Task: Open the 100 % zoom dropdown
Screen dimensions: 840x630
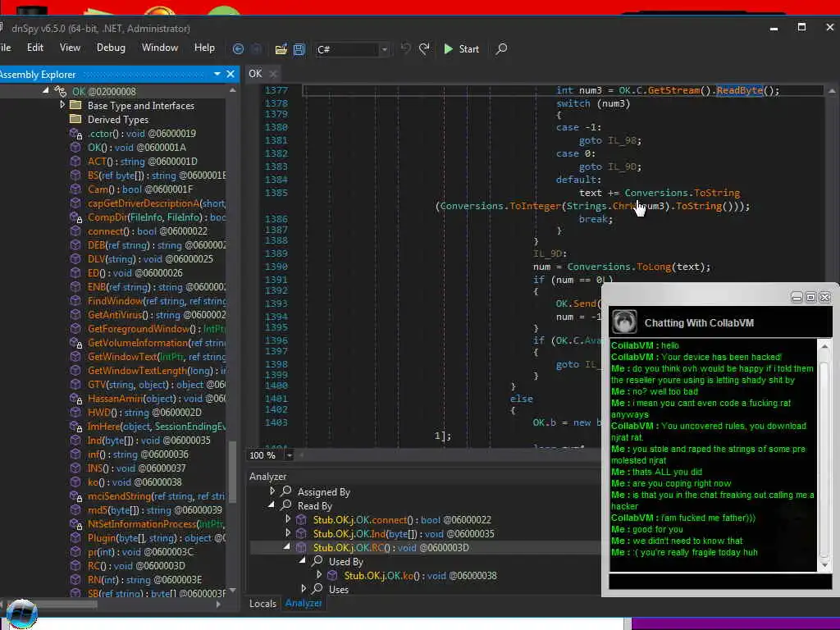Action: tap(289, 455)
